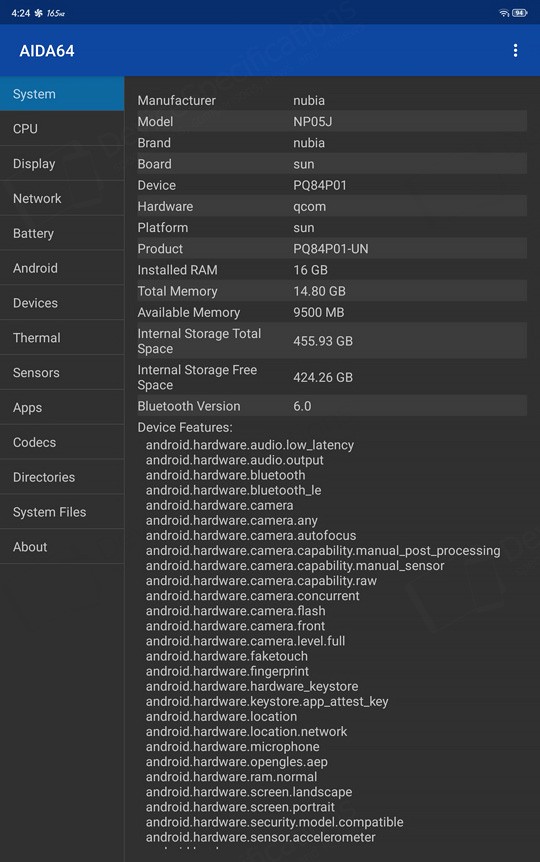Select android.hardware.camera.autofocus feature line
Image resolution: width=540 pixels, height=862 pixels.
(x=251, y=535)
